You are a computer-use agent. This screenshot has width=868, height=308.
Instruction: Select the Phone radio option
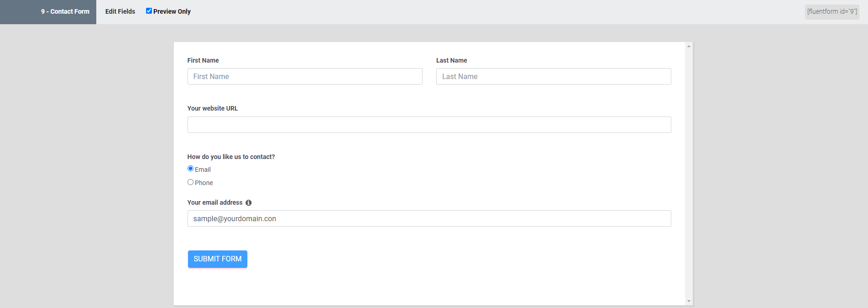point(190,182)
